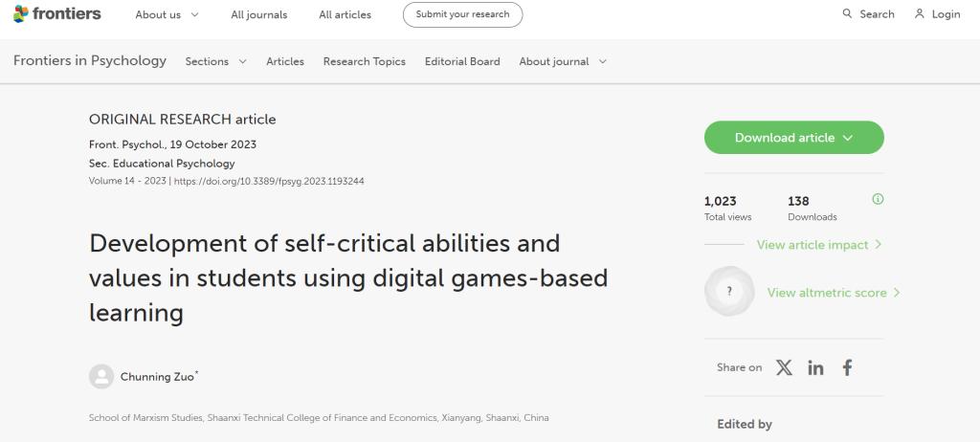Open the Download article dropdown button
Viewport: 980px width, 442px height.
click(793, 138)
